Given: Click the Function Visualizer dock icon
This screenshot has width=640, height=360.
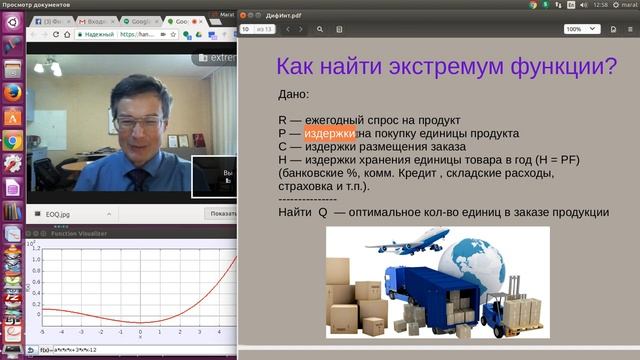Looking at the screenshot, I should 12,235.
